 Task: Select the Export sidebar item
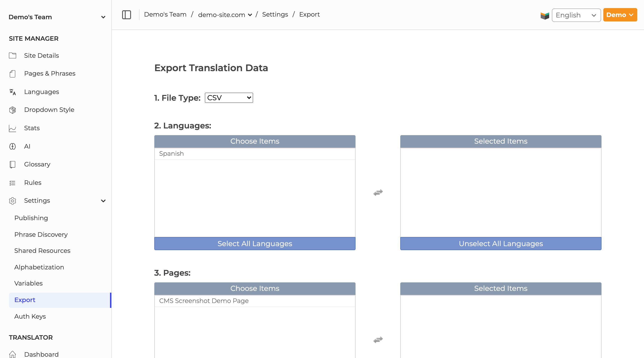(60, 300)
